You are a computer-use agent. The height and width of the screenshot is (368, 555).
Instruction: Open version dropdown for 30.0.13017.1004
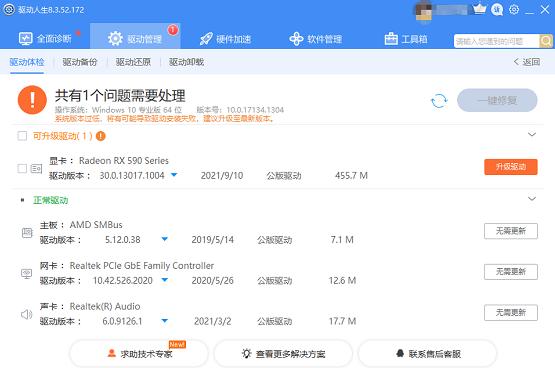point(174,175)
